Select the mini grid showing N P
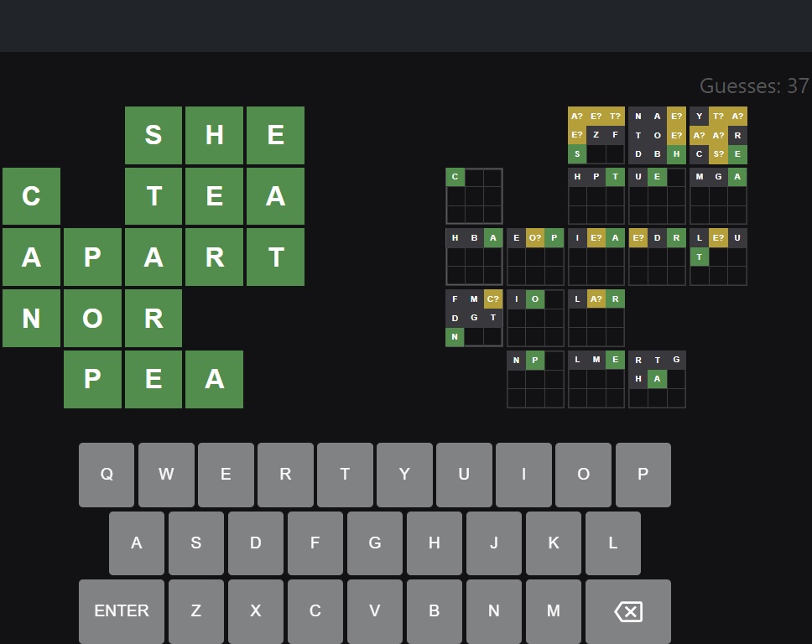Image resolution: width=812 pixels, height=644 pixels. coord(535,379)
